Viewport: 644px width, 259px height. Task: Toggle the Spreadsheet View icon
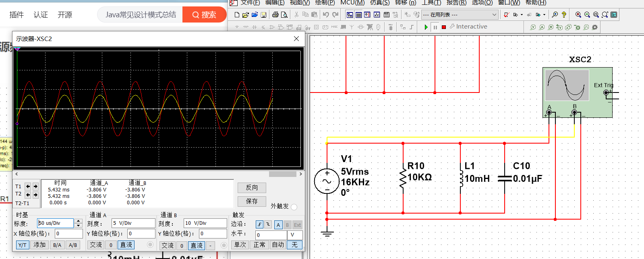coord(358,15)
